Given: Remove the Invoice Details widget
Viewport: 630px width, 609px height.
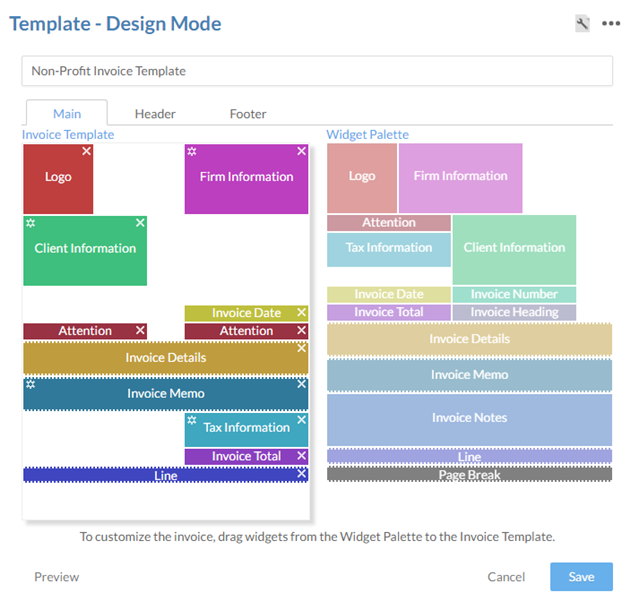Looking at the screenshot, I should 301,349.
